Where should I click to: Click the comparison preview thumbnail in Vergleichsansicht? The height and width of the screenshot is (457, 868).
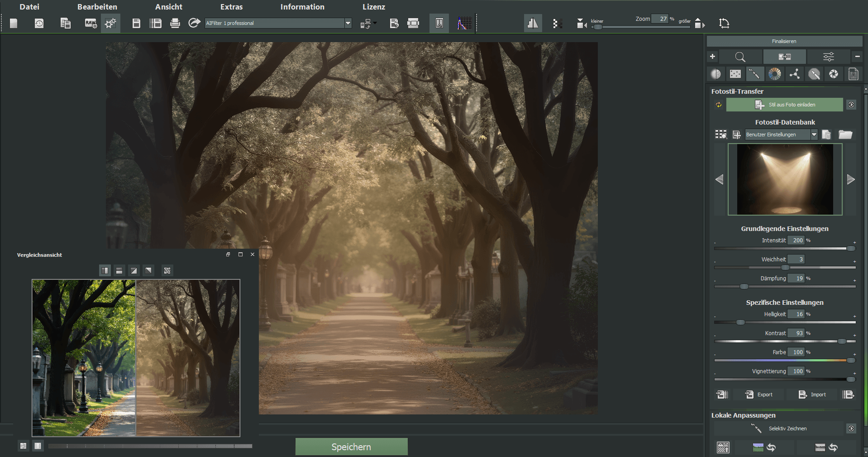pyautogui.click(x=136, y=358)
